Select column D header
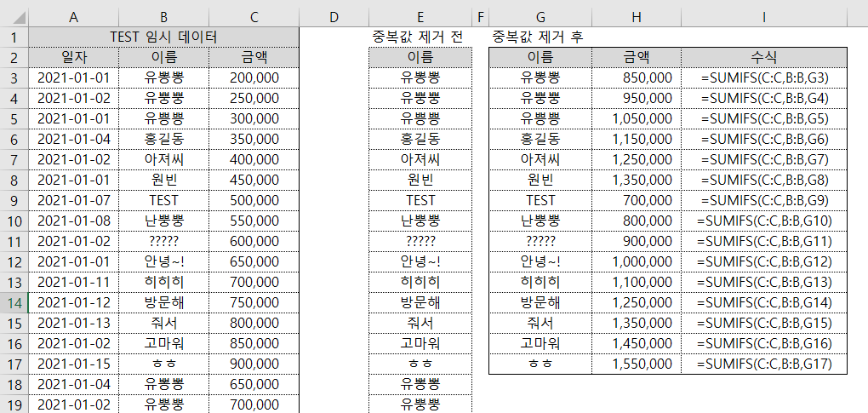Screen dimensions: 868x413 [x=334, y=17]
